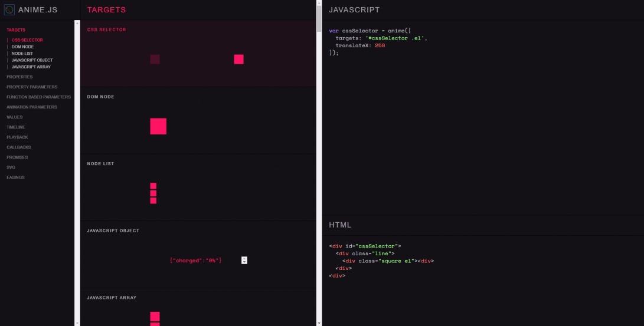Open EASINGS section in sidebar

click(15, 177)
